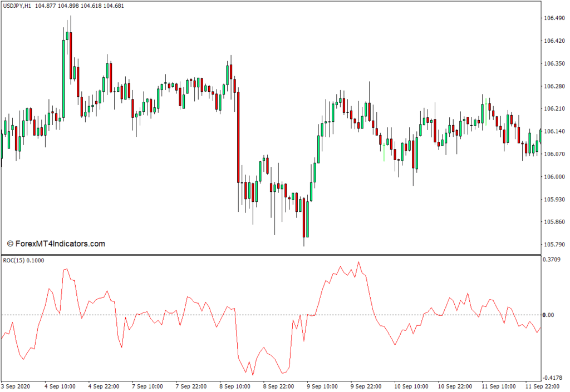Image resolution: width=570 pixels, height=392 pixels.
Task: Click the 11 Sep 22:00 time label
Action: pyautogui.click(x=543, y=386)
